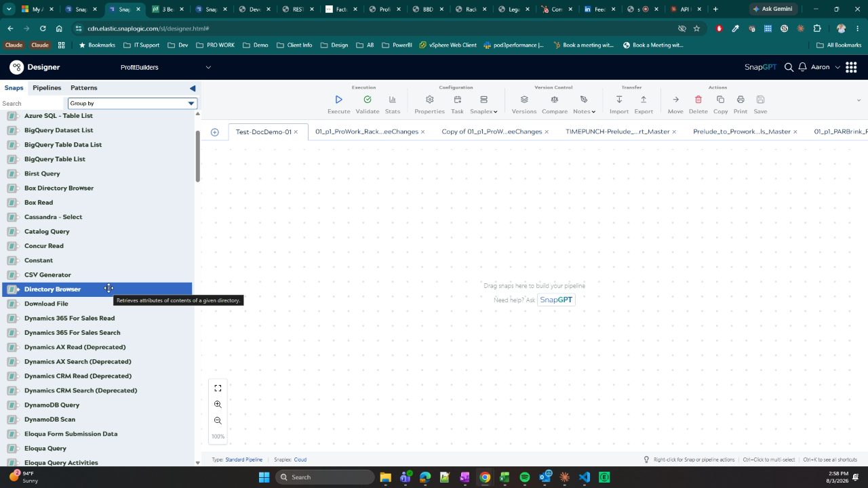
Task: Click the red Delete trash icon
Action: (x=698, y=100)
